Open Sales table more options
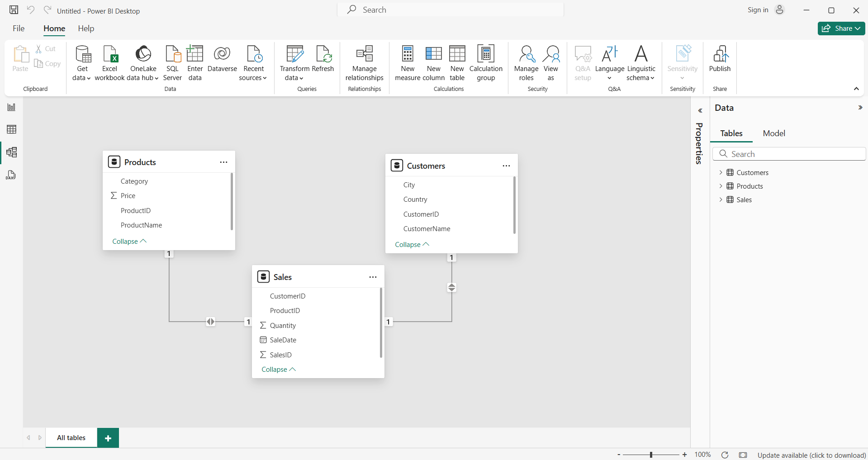 pos(373,277)
